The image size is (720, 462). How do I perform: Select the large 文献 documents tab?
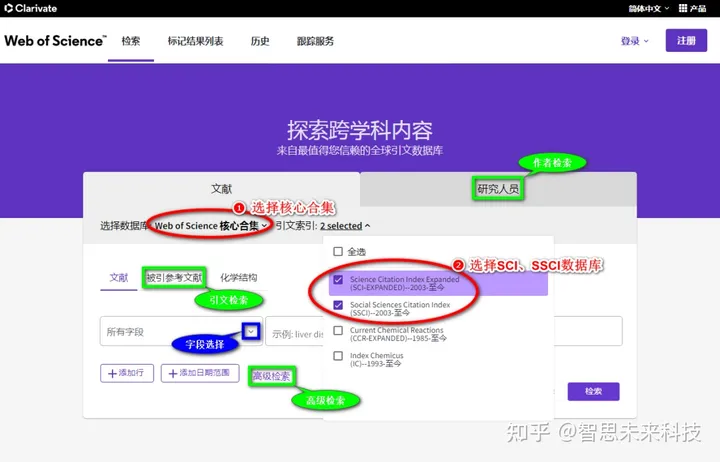(x=221, y=189)
